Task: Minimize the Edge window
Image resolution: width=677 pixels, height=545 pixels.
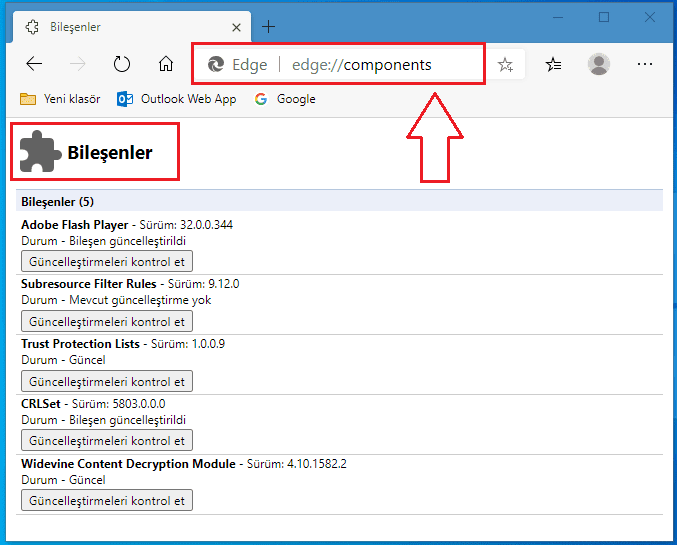Action: [558, 18]
